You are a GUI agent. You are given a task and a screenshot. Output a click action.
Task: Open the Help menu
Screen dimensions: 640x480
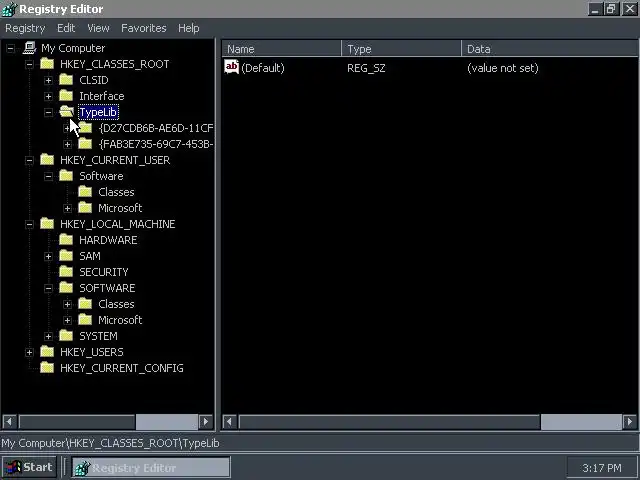point(189,28)
